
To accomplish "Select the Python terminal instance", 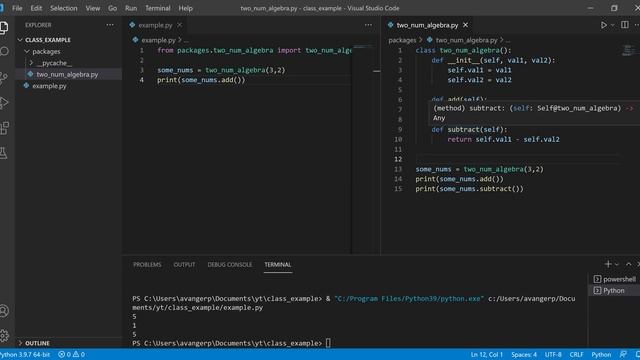I will coord(614,291).
